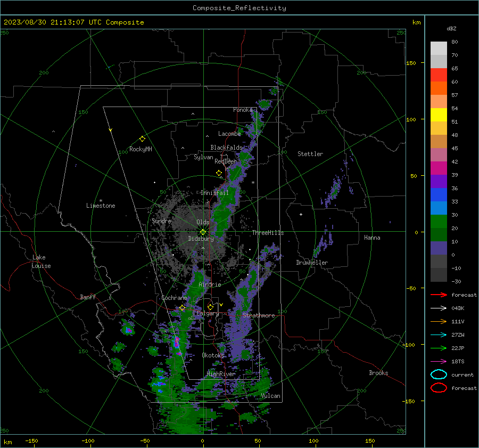Screen dimensions: 479x448
Task: Click the yellow diamond marker beside RockyMH
Action: click(x=142, y=139)
